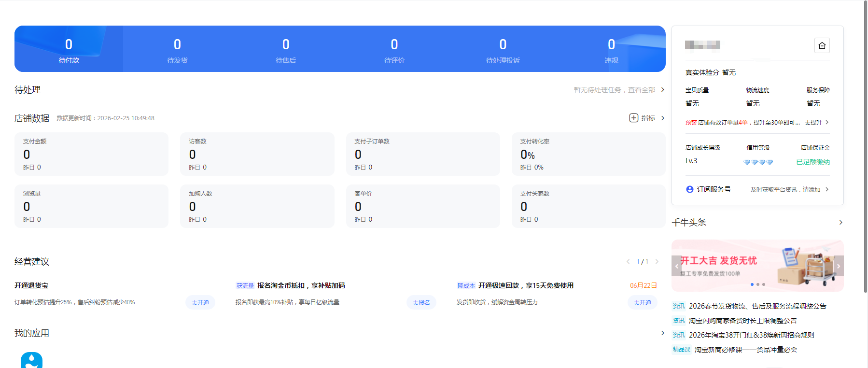Click the 预警 warning tag
Viewport: 868px width, 368px height.
691,123
